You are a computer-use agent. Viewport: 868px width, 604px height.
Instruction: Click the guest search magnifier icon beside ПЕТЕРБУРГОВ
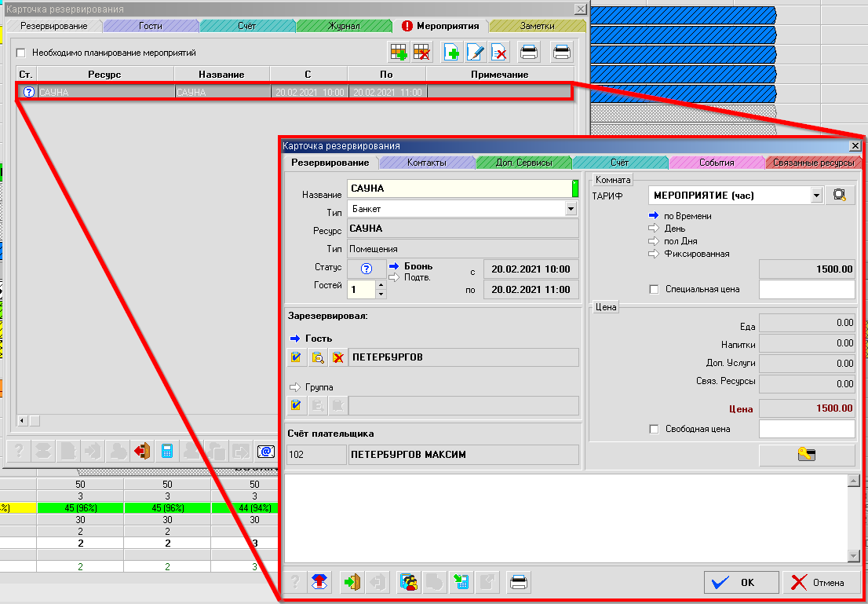click(317, 358)
